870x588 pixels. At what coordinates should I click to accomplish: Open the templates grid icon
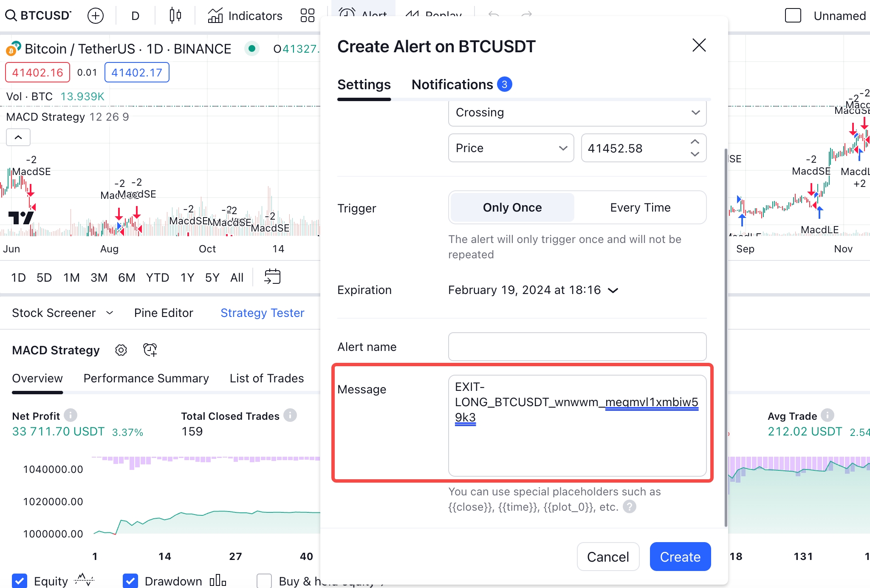click(x=307, y=16)
